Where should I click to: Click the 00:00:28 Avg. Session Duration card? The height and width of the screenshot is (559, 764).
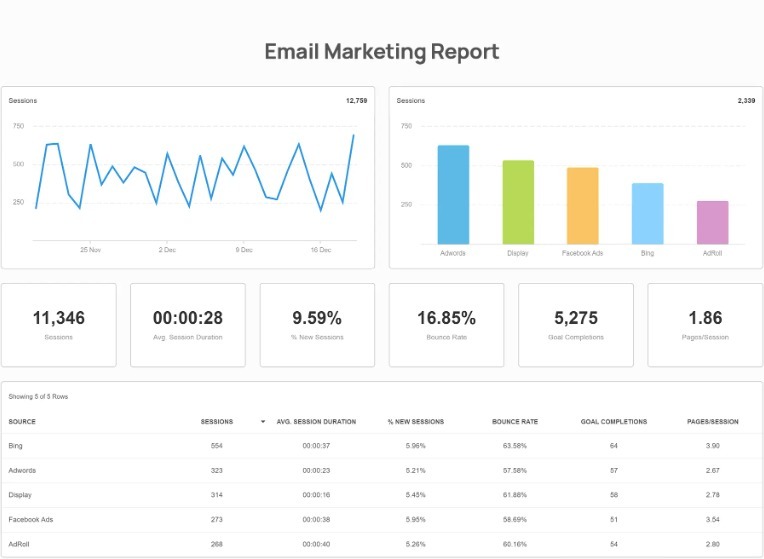click(x=188, y=325)
